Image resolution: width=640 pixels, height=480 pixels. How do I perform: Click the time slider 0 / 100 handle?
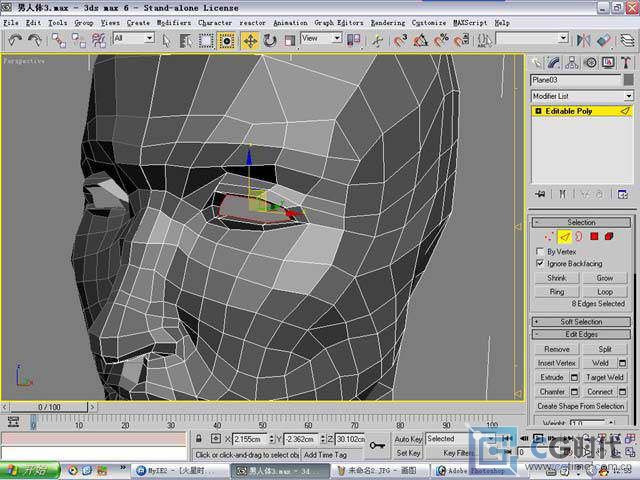(x=49, y=407)
